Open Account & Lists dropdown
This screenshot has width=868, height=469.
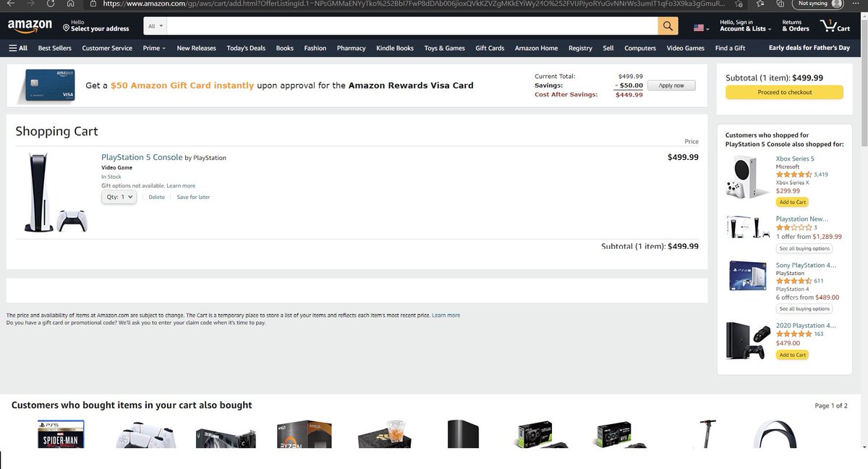[x=745, y=26]
